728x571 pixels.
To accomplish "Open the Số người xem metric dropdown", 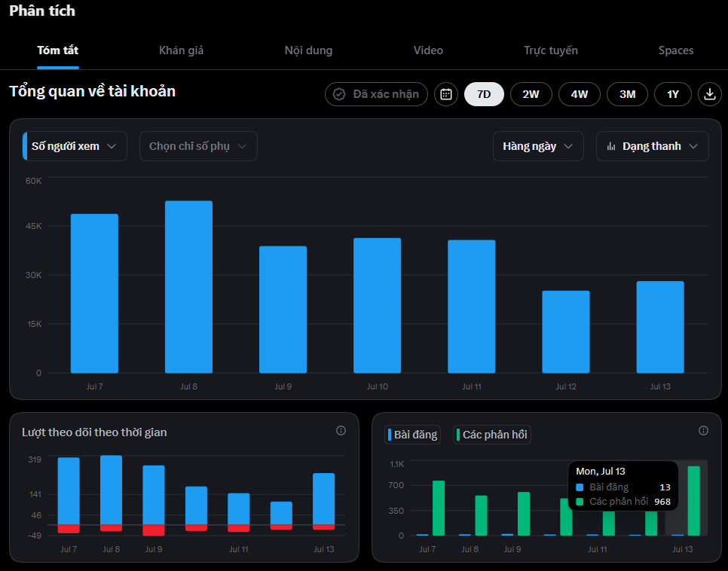I will click(75, 146).
